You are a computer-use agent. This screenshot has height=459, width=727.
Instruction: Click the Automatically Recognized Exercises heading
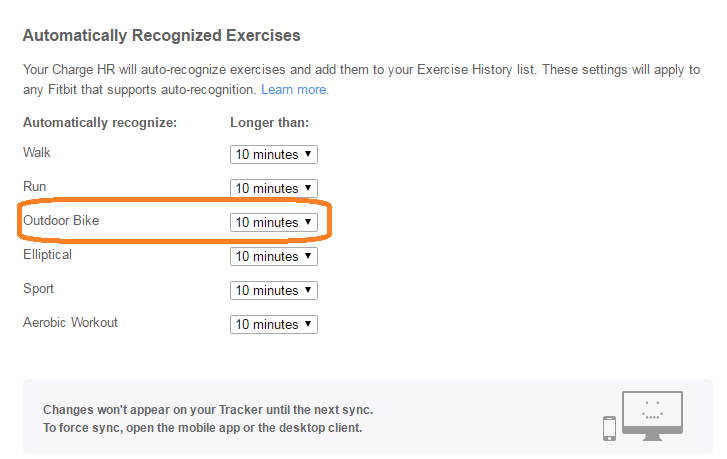pyautogui.click(x=161, y=36)
